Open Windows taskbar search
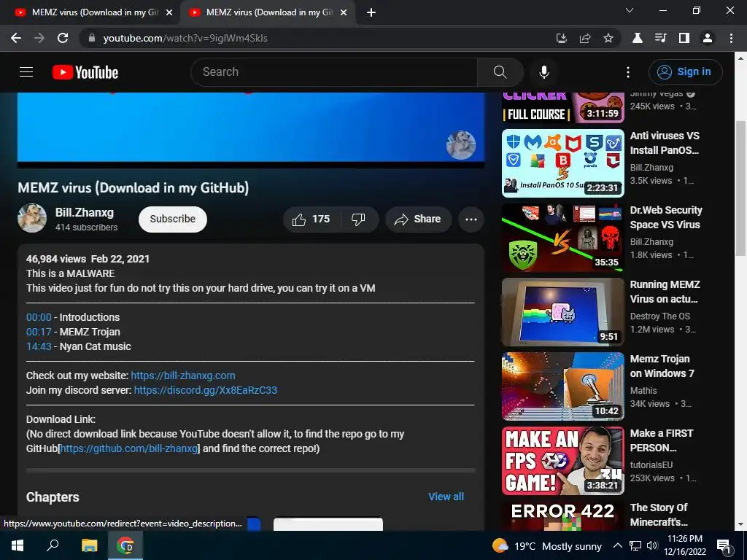Image resolution: width=747 pixels, height=560 pixels. click(53, 545)
